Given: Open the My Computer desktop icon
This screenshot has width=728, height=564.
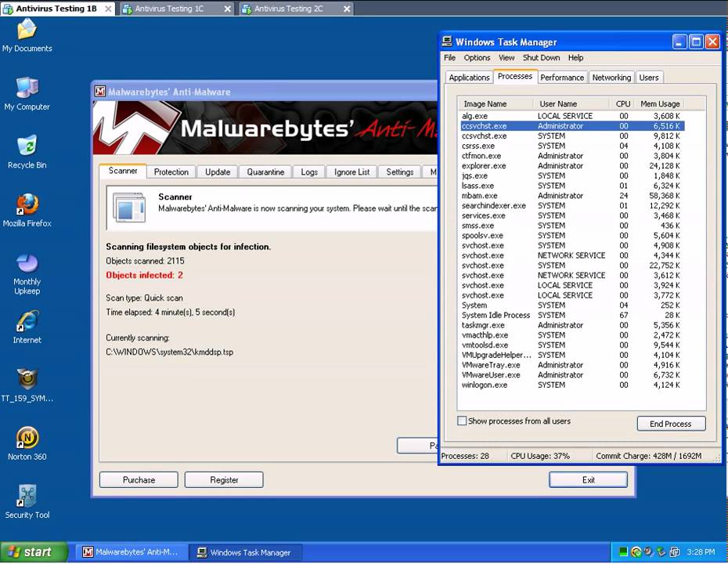Looking at the screenshot, I should pyautogui.click(x=27, y=93).
